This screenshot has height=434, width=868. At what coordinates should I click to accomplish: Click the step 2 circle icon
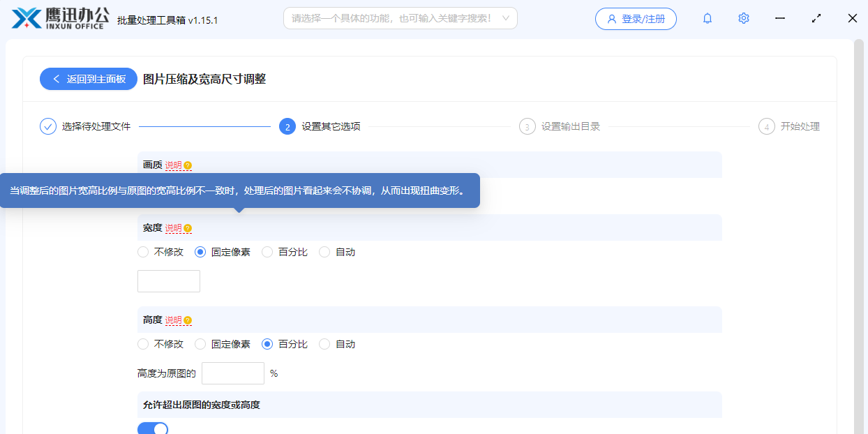[287, 126]
